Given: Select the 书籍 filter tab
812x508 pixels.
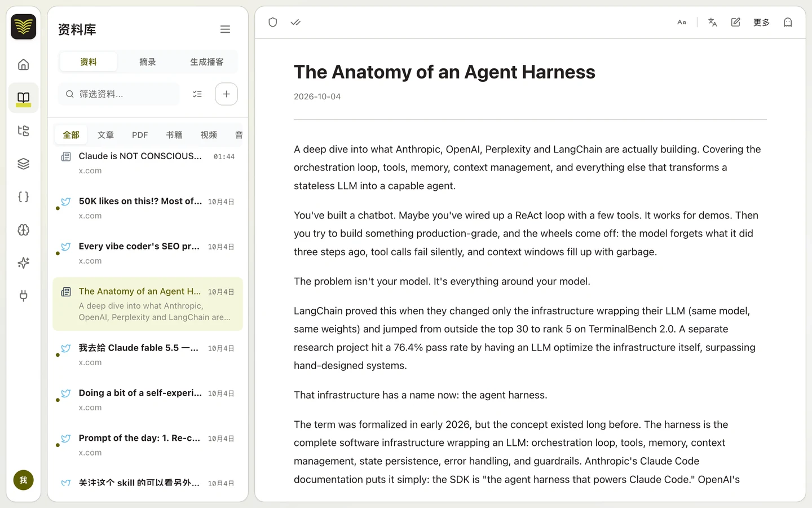Looking at the screenshot, I should (174, 135).
